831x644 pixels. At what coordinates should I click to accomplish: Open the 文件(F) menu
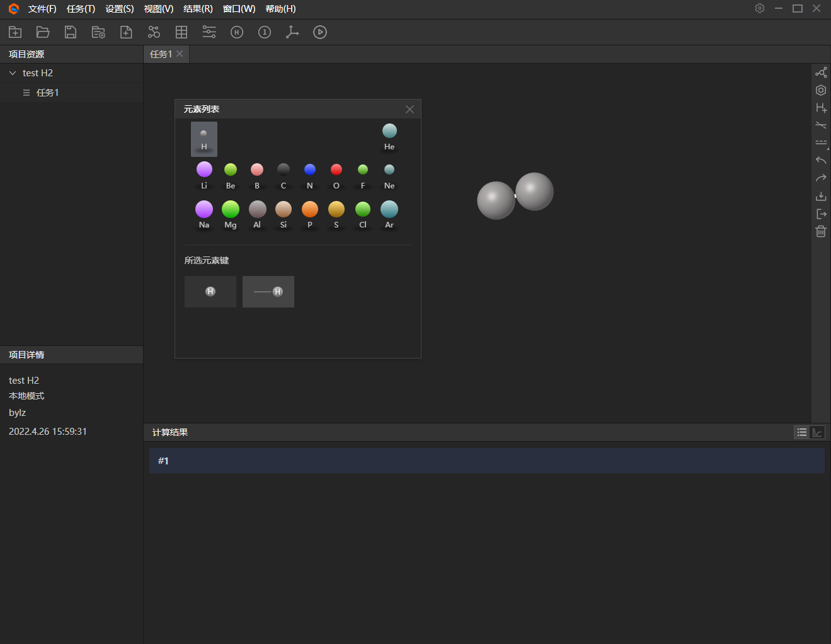pyautogui.click(x=42, y=9)
